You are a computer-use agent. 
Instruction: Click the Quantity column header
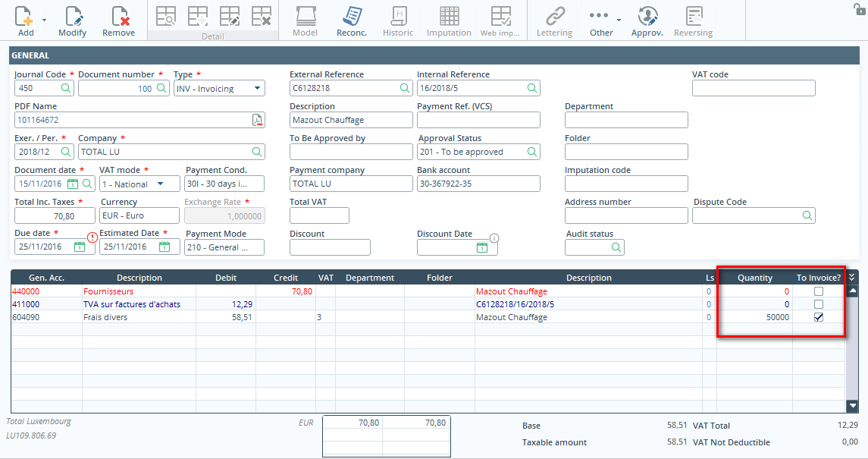point(754,278)
